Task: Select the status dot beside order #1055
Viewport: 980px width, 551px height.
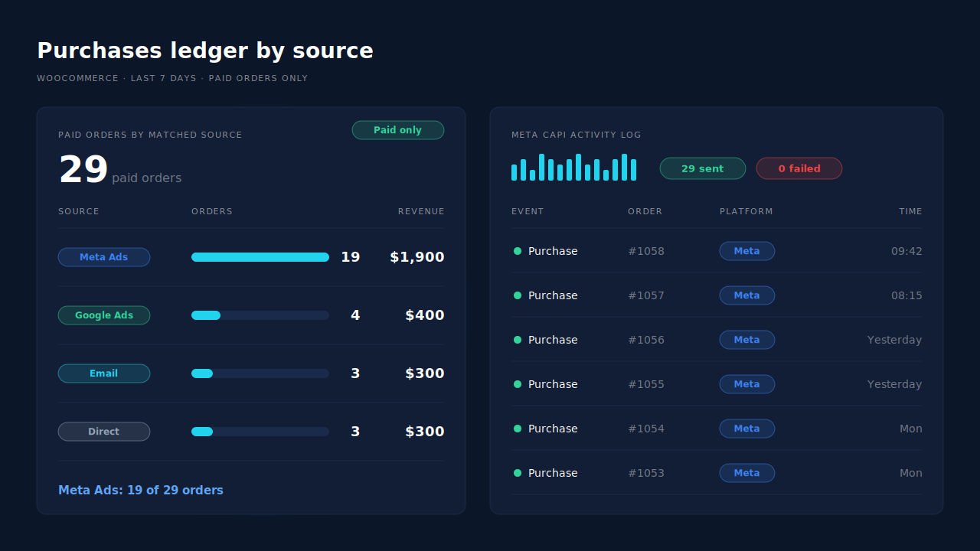Action: 518,384
